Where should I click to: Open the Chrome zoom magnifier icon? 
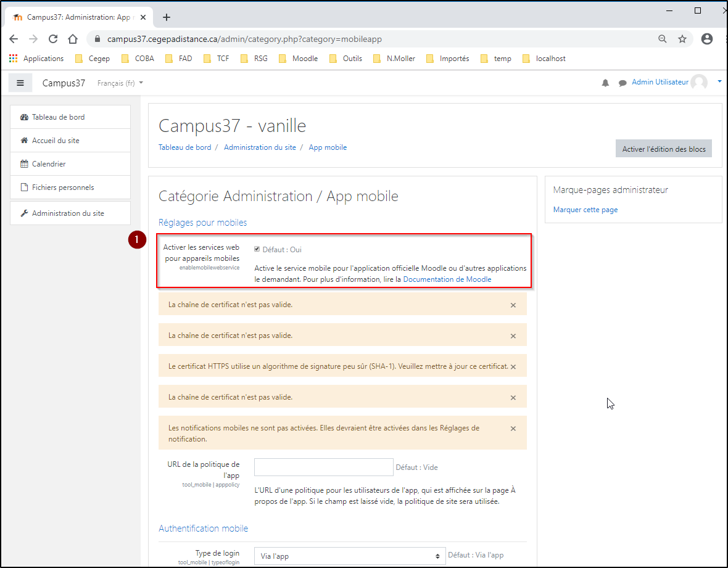663,39
